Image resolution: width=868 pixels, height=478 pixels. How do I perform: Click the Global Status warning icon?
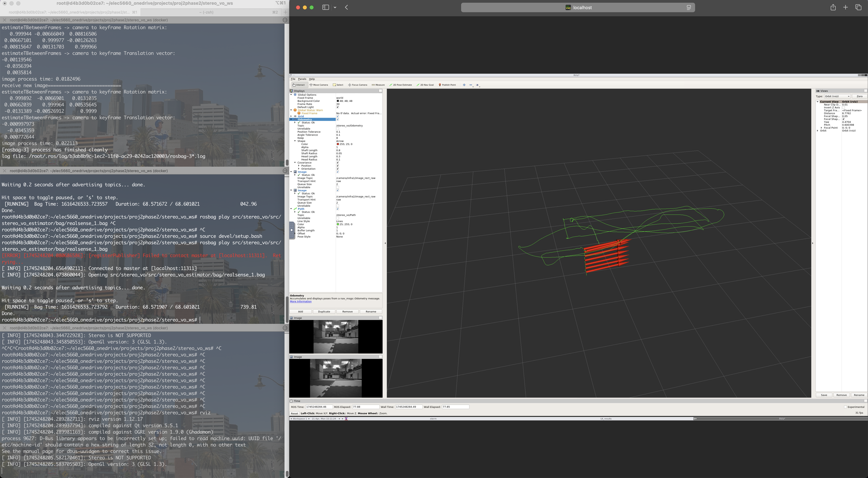(295, 110)
